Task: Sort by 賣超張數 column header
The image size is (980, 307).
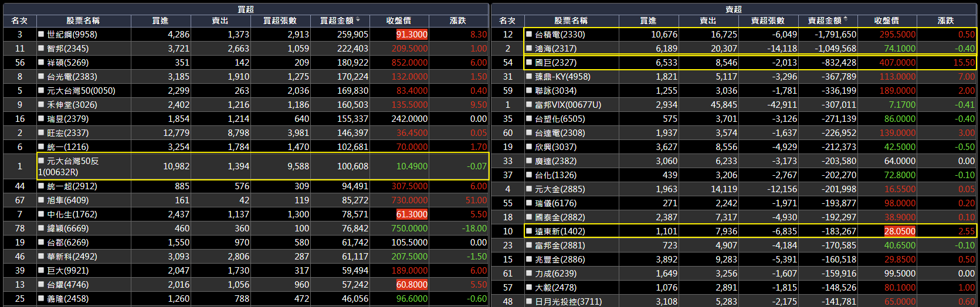Action: [x=768, y=21]
